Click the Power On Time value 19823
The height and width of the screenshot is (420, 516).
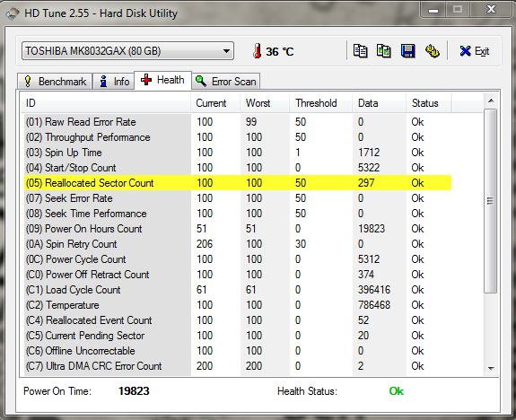134,391
